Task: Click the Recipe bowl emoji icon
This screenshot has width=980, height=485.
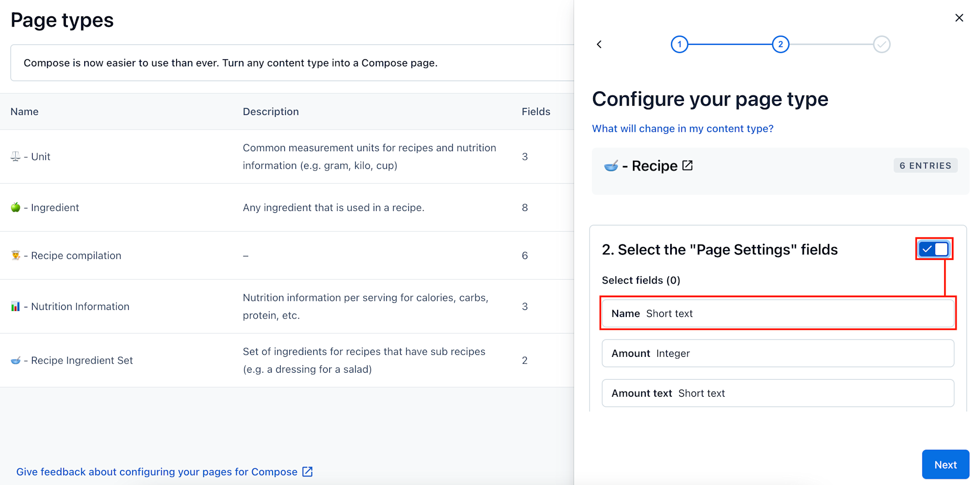Action: point(611,166)
